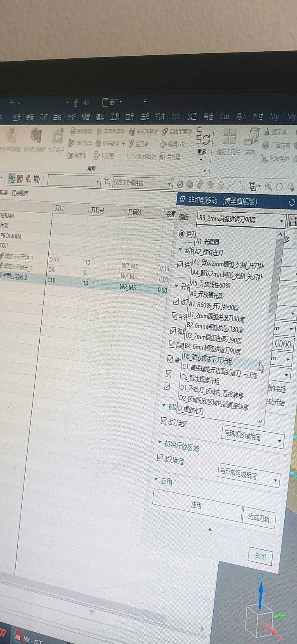The width and height of the screenshot is (297, 644).
Task: Open the 后处理 ribbon command
Action: 170,157
